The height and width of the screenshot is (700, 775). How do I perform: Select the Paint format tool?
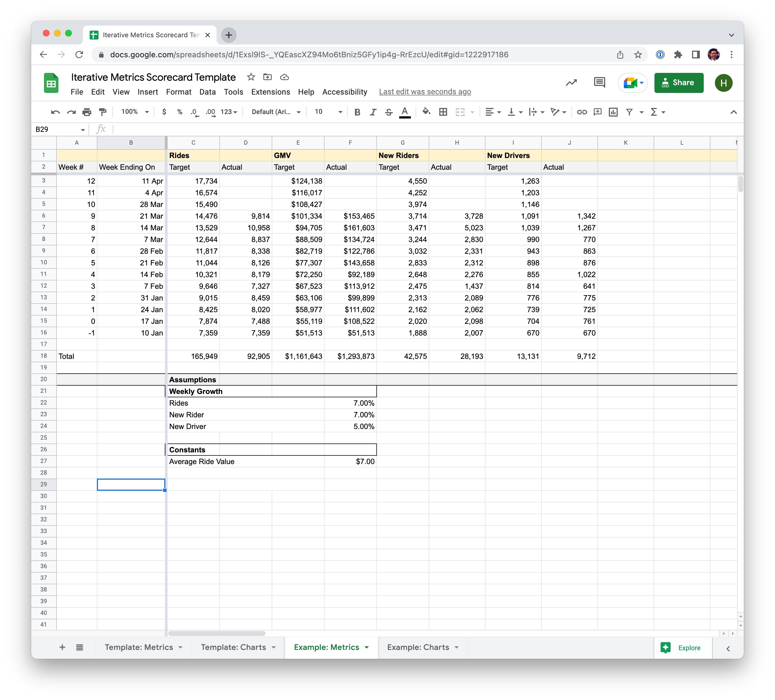(102, 112)
